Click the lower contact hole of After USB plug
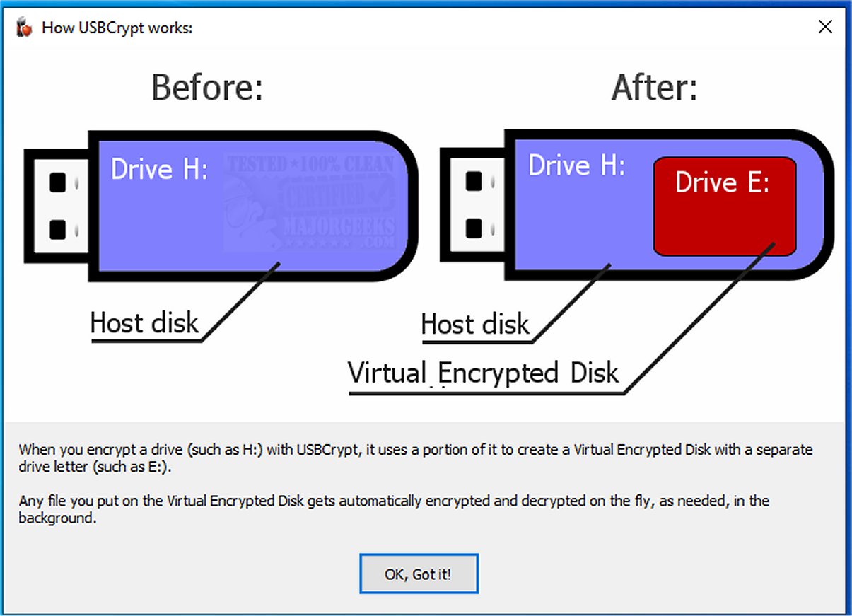 pos(474,228)
